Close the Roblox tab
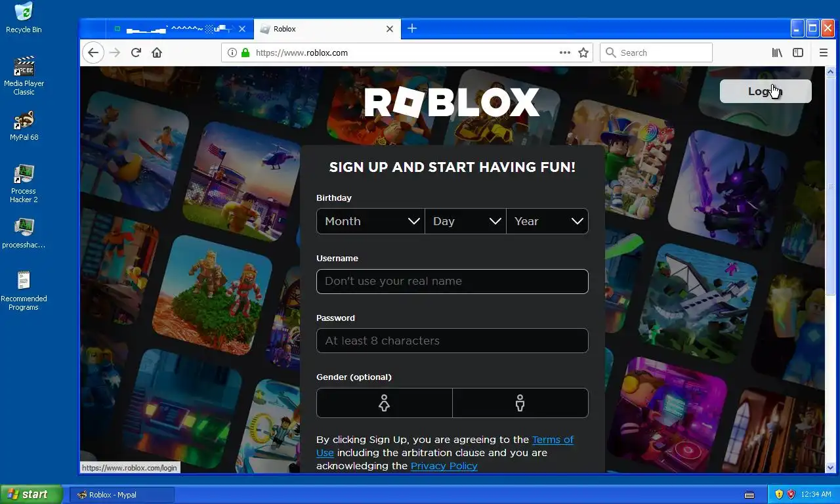840x504 pixels. click(390, 29)
